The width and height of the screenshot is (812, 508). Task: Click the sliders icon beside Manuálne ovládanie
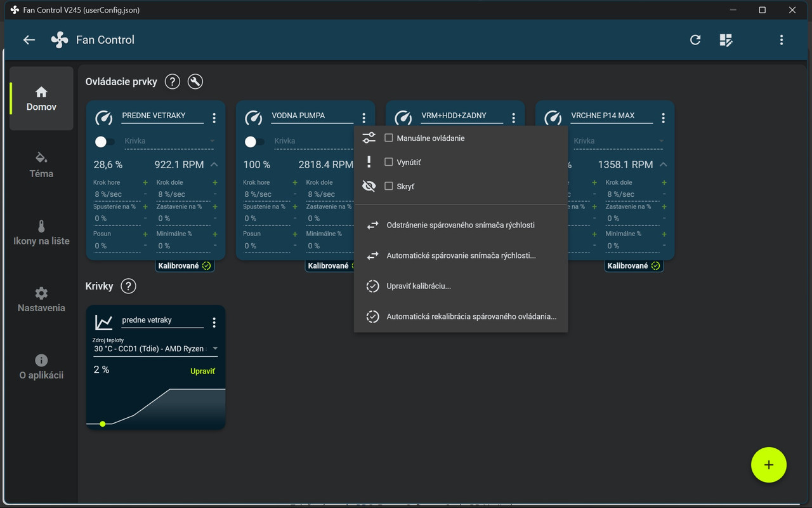(x=369, y=138)
